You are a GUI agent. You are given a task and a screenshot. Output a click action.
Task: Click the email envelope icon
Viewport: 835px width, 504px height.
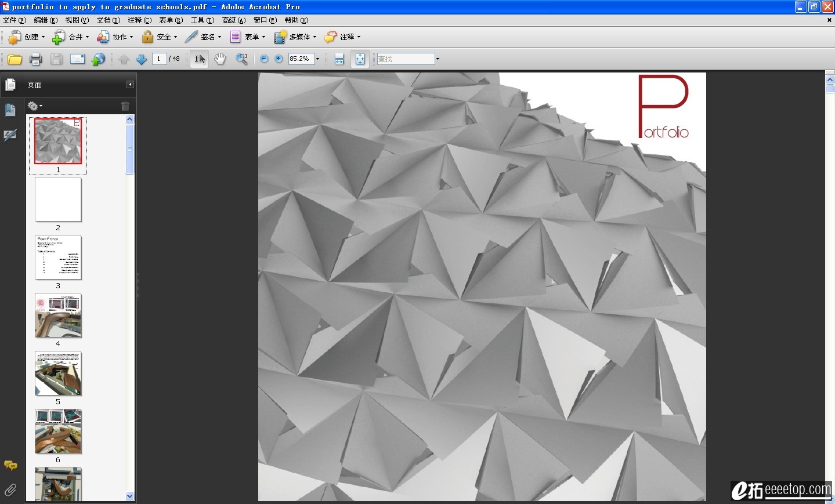pos(77,59)
